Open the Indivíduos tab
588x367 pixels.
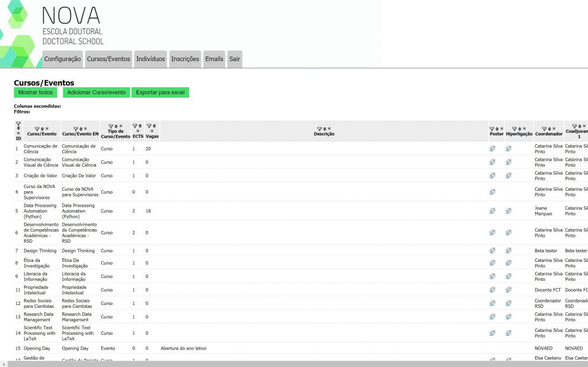click(150, 59)
